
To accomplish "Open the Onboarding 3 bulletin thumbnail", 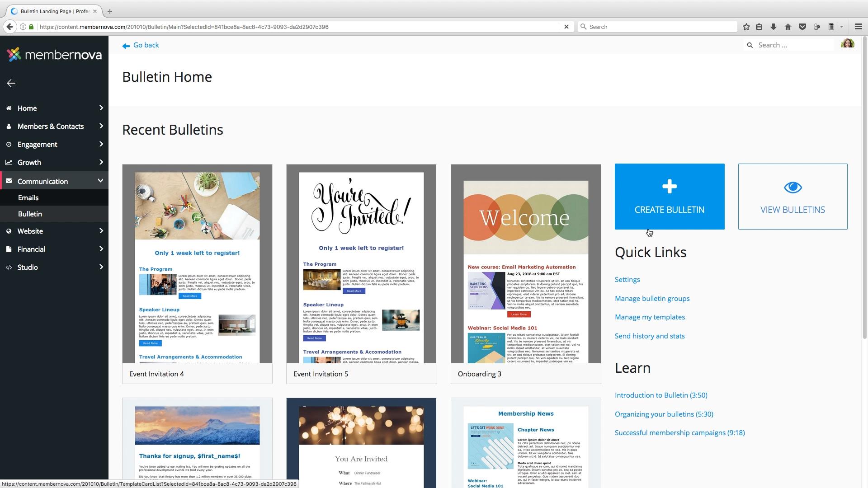I will click(x=525, y=271).
